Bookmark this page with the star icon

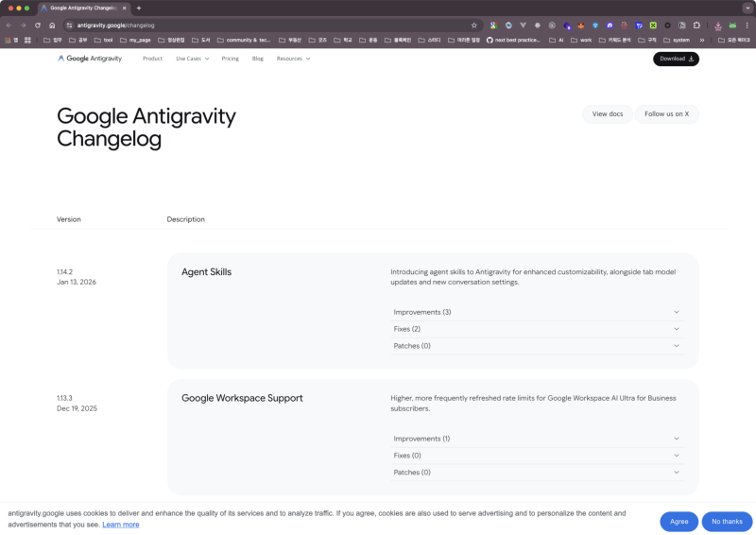click(474, 26)
